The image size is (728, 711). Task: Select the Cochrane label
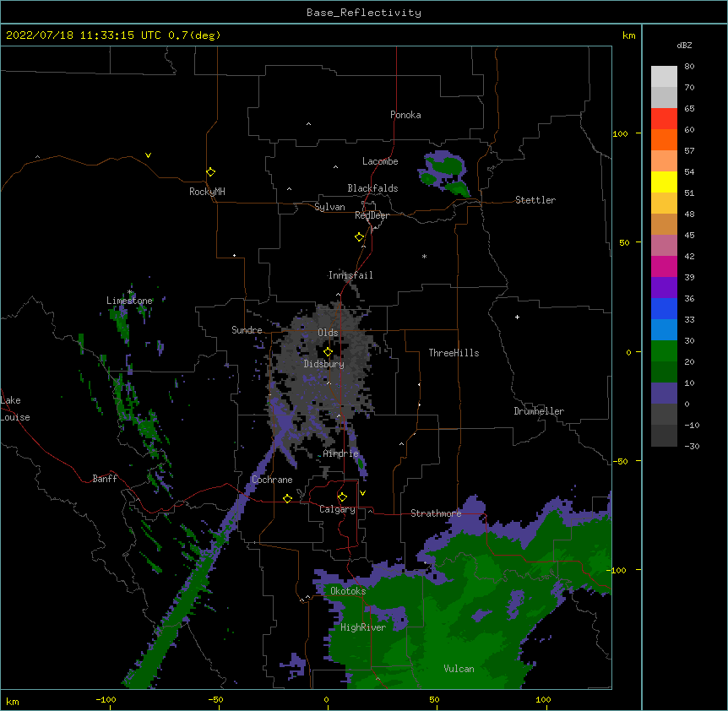(x=272, y=480)
